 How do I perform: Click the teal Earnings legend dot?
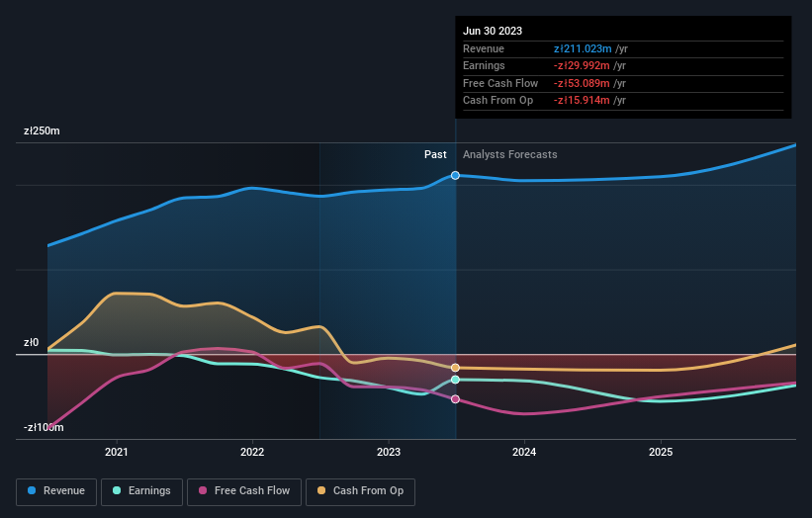117,490
